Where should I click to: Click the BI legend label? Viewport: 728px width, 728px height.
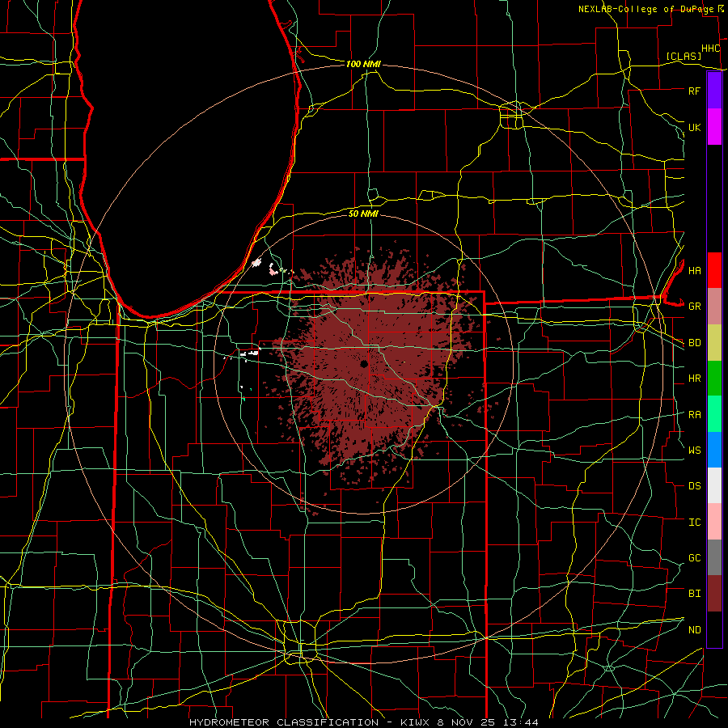(694, 594)
